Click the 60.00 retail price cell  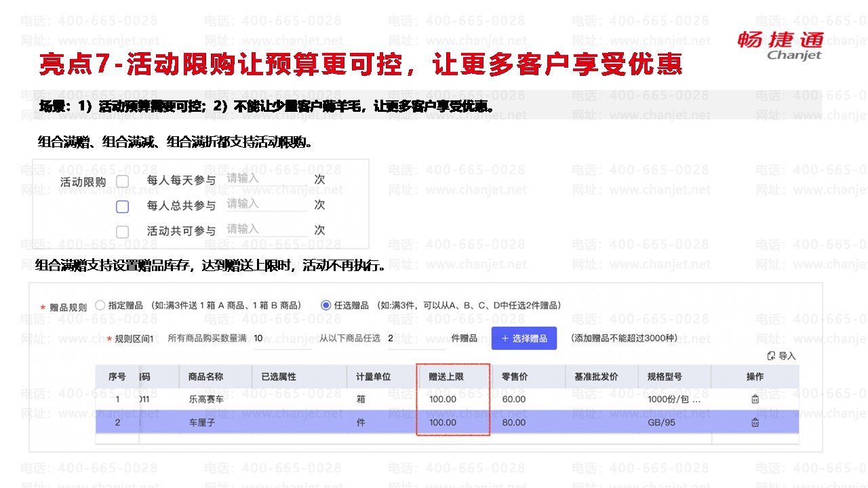pos(513,399)
